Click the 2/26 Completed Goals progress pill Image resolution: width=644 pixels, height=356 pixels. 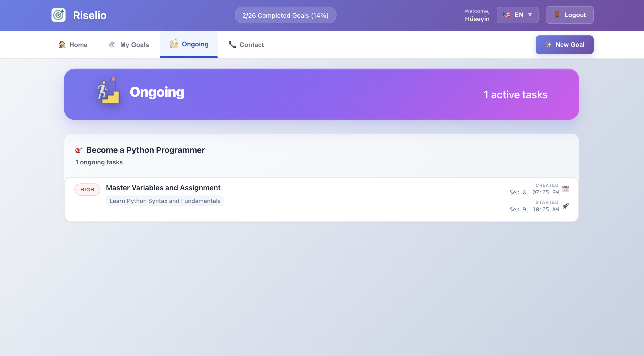coord(285,15)
